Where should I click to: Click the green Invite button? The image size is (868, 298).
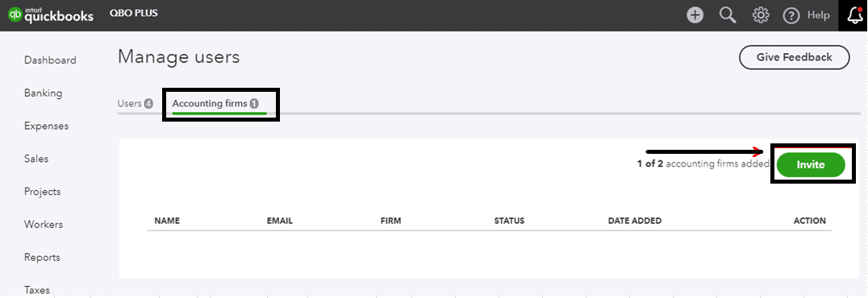pos(811,165)
